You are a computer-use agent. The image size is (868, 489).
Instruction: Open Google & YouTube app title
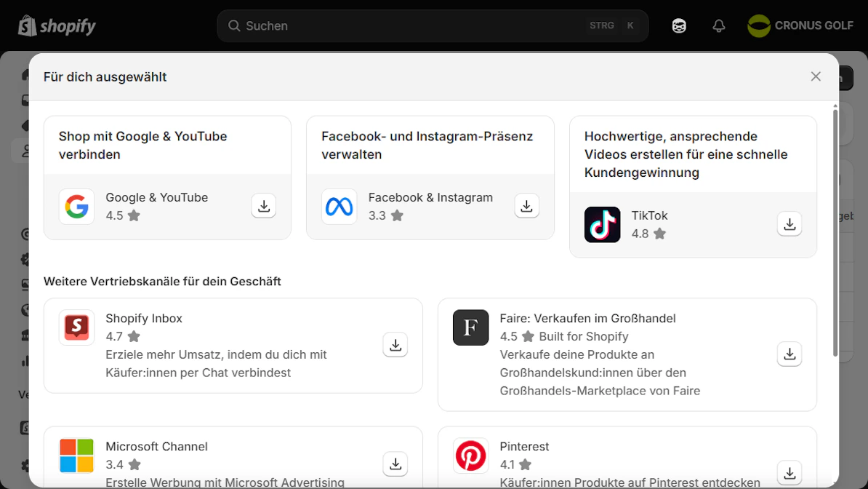(x=156, y=197)
